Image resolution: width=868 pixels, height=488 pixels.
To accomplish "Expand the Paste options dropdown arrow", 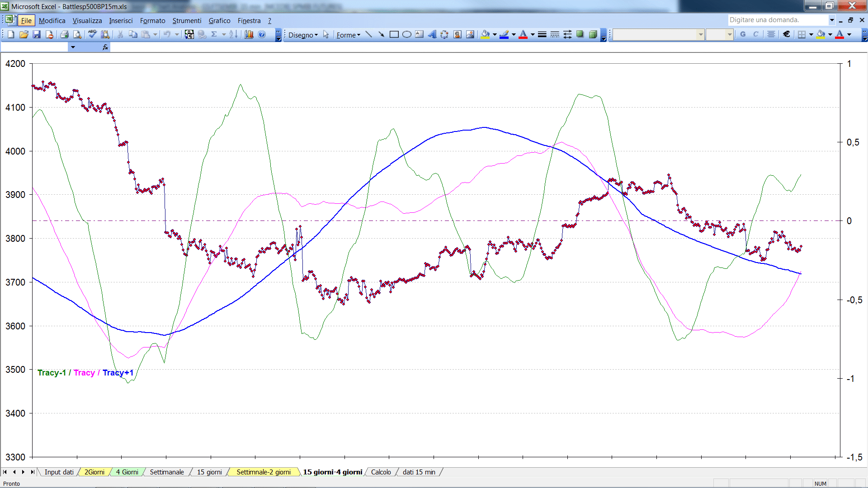I will pos(155,34).
